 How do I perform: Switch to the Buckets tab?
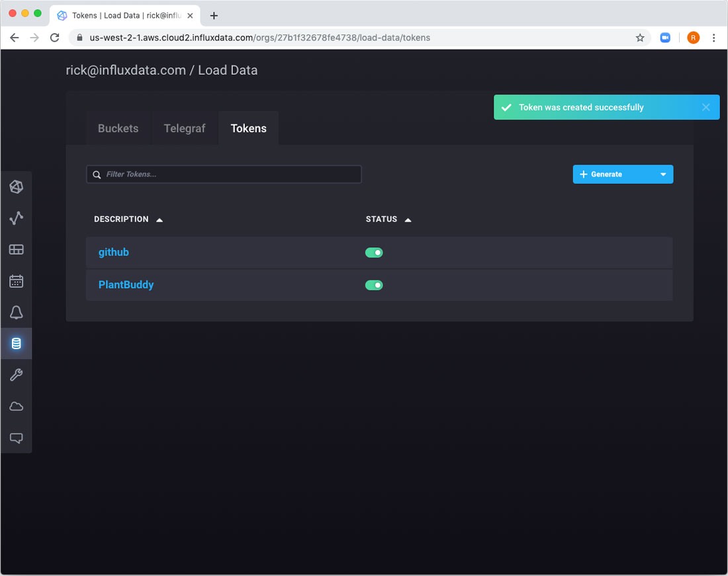point(118,128)
